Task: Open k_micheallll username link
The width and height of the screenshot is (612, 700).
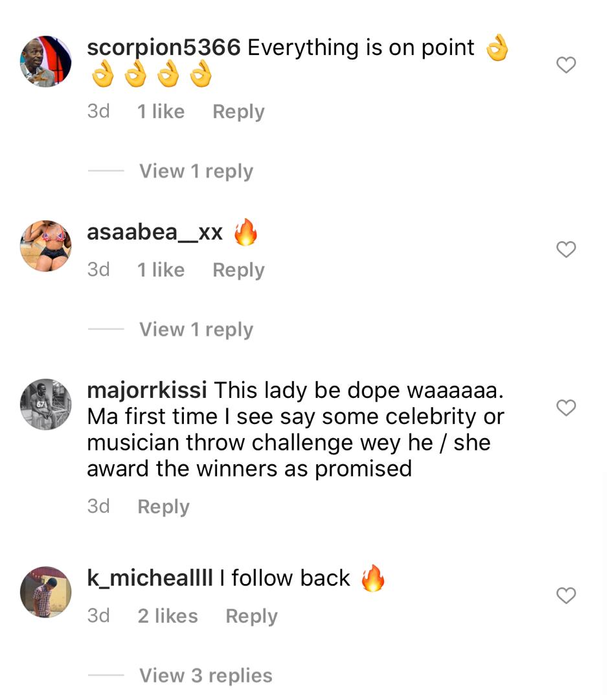Action: 150,579
